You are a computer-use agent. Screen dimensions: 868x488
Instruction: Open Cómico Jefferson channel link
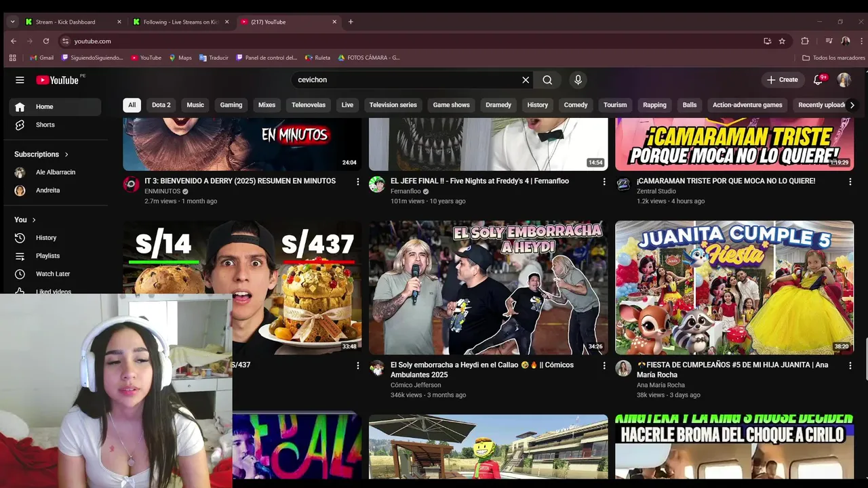(416, 385)
